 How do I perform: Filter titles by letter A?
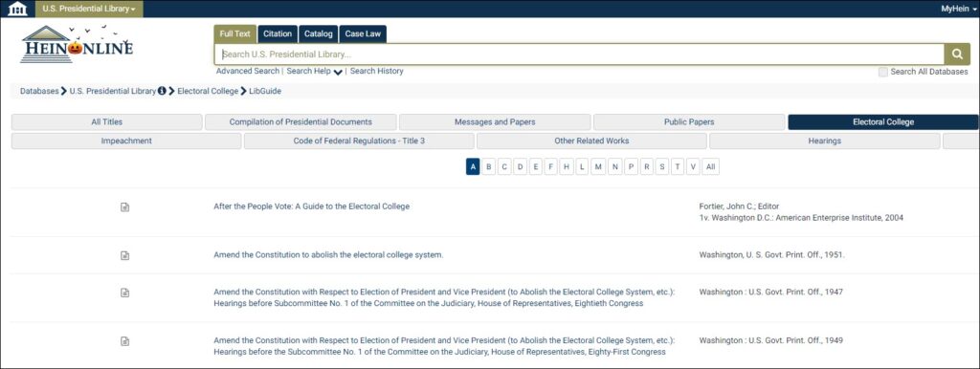[473, 167]
